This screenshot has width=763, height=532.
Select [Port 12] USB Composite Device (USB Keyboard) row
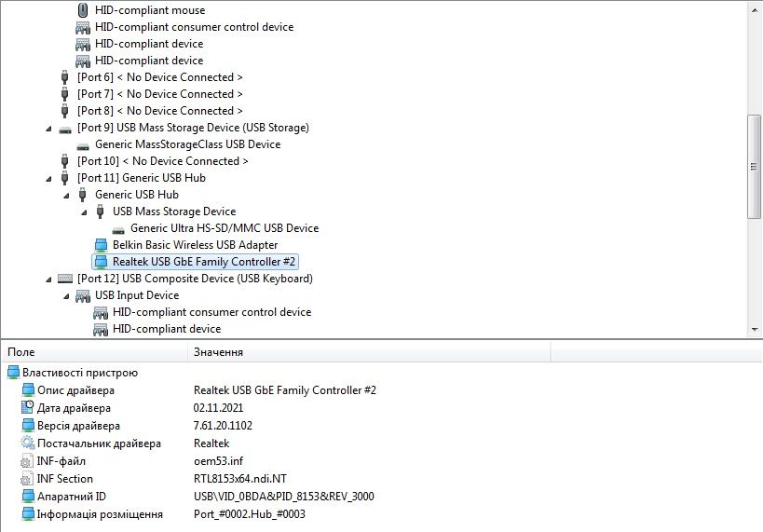(195, 279)
